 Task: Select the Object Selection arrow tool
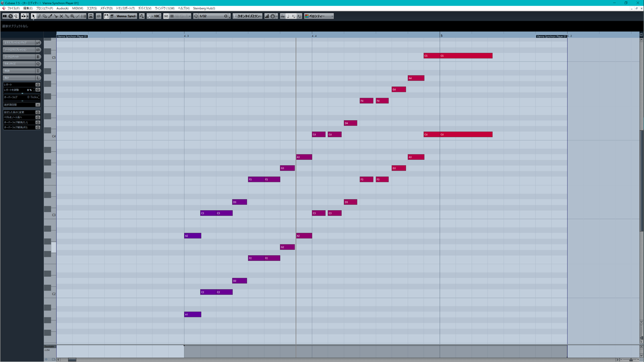point(33,16)
